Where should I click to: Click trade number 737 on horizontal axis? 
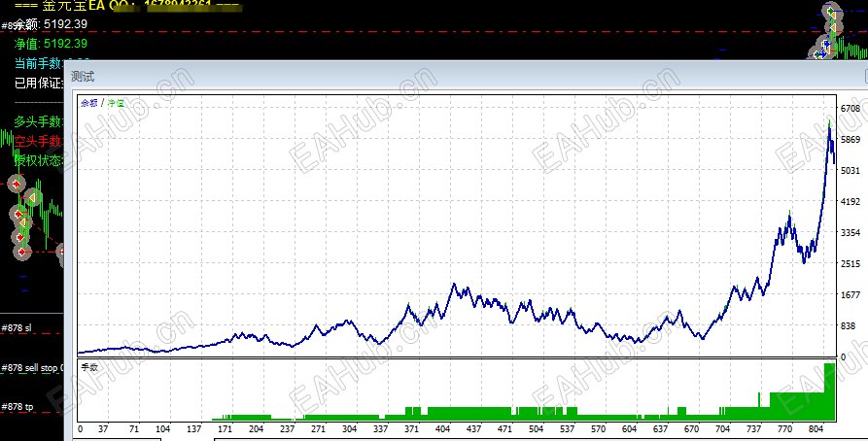point(753,428)
